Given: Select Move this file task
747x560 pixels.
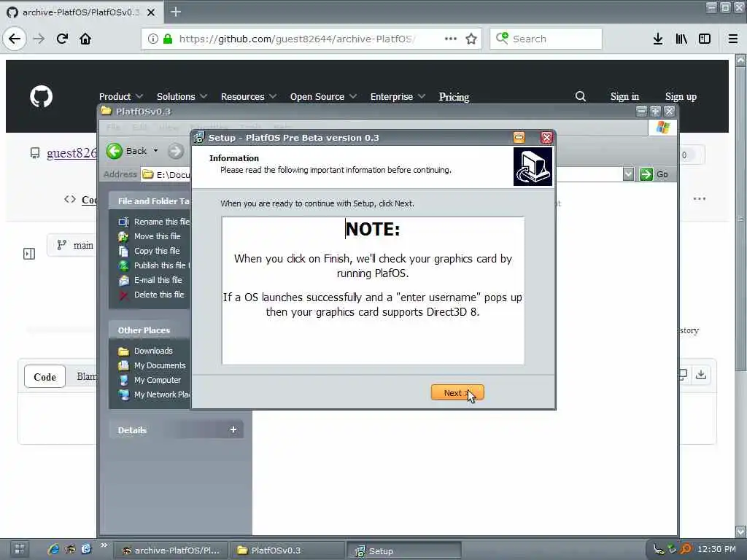Looking at the screenshot, I should pos(158,236).
